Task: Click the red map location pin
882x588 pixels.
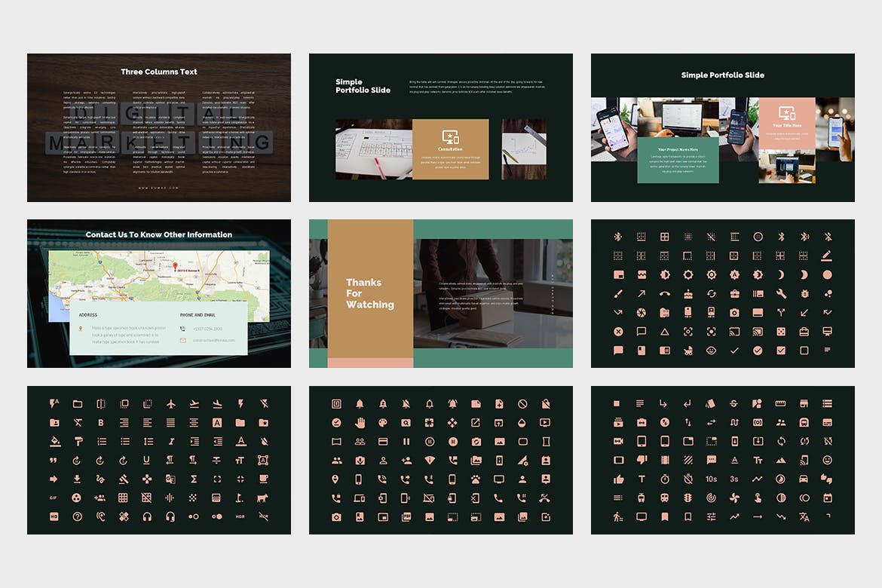Action: click(176, 266)
